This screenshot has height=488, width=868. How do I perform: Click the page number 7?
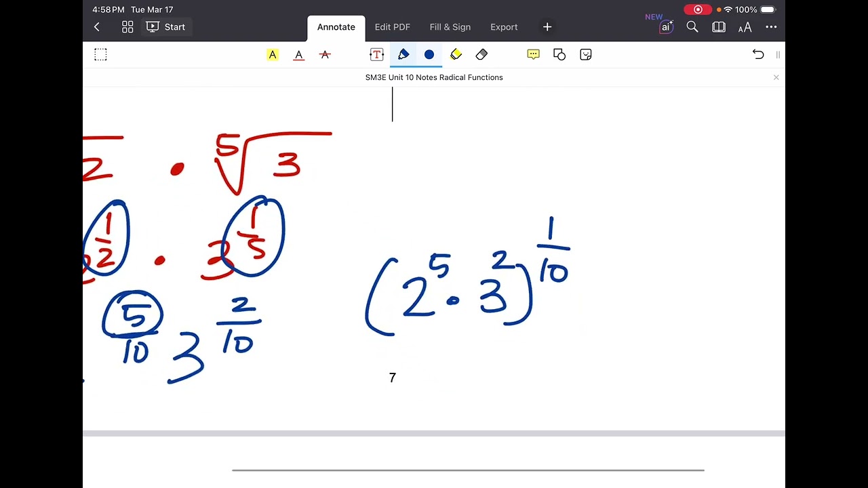click(x=392, y=378)
